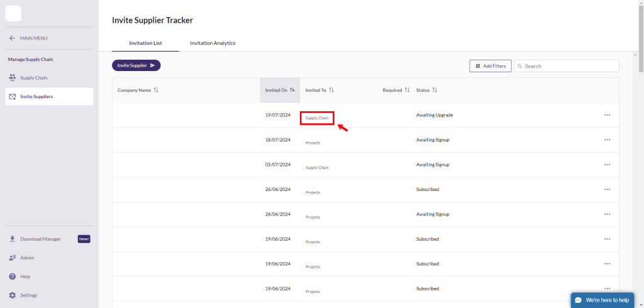The image size is (644, 308).
Task: Click the Settings gear icon
Action: pyautogui.click(x=13, y=295)
